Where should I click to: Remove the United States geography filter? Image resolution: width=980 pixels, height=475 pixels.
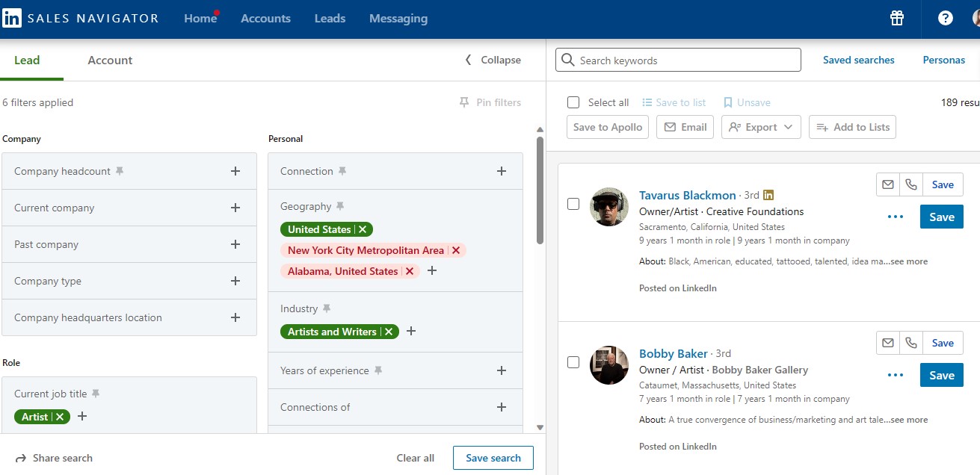[x=363, y=229]
